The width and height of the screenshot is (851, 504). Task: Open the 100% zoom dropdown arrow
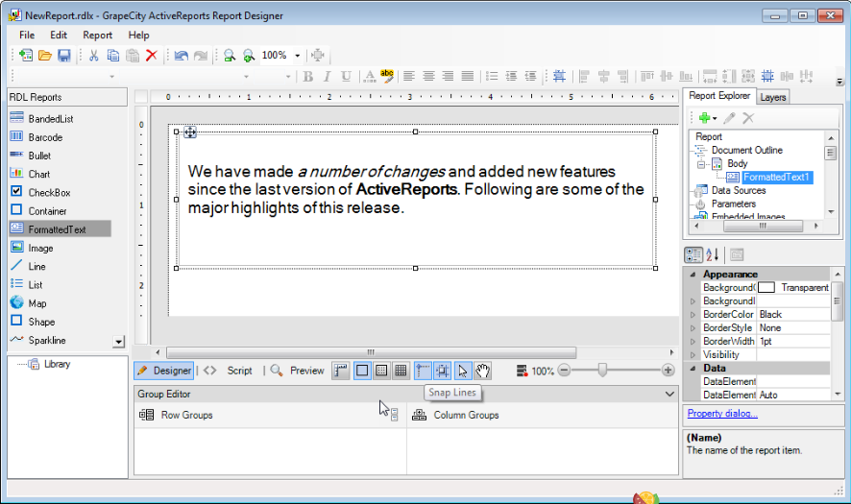[298, 56]
